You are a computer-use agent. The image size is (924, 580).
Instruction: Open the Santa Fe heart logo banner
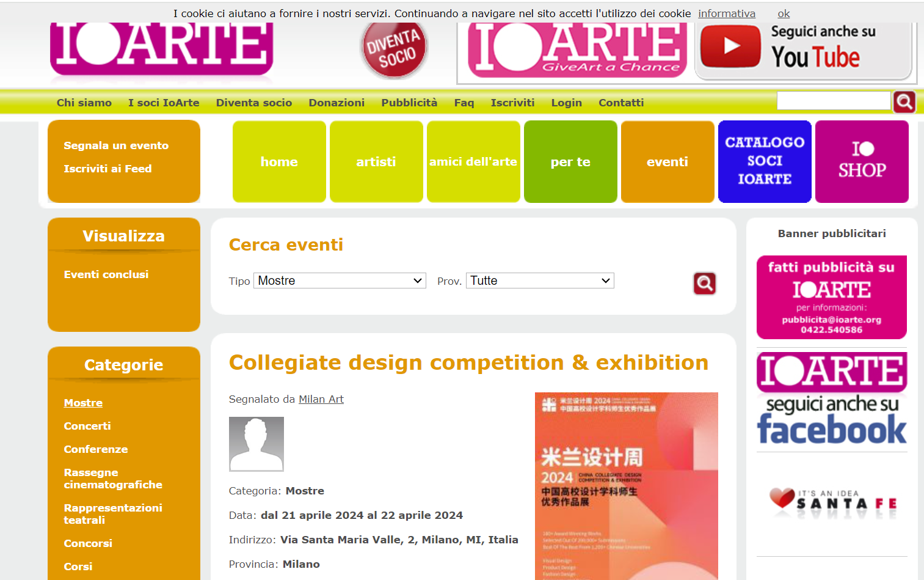tap(831, 504)
